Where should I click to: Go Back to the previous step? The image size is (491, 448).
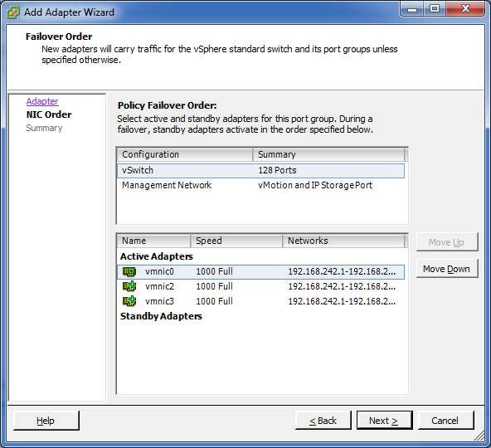pos(323,421)
